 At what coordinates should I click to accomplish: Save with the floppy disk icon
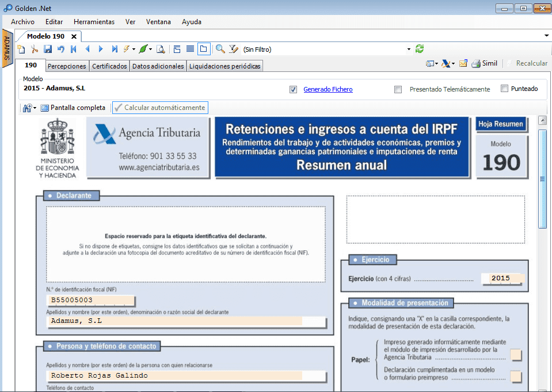(48, 50)
